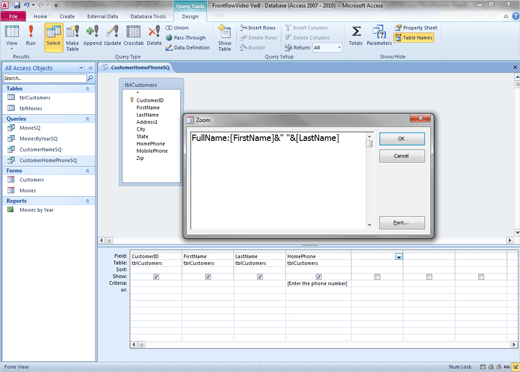Select the MoviesByYearSQ query
The width and height of the screenshot is (520, 372).
pyautogui.click(x=49, y=139)
